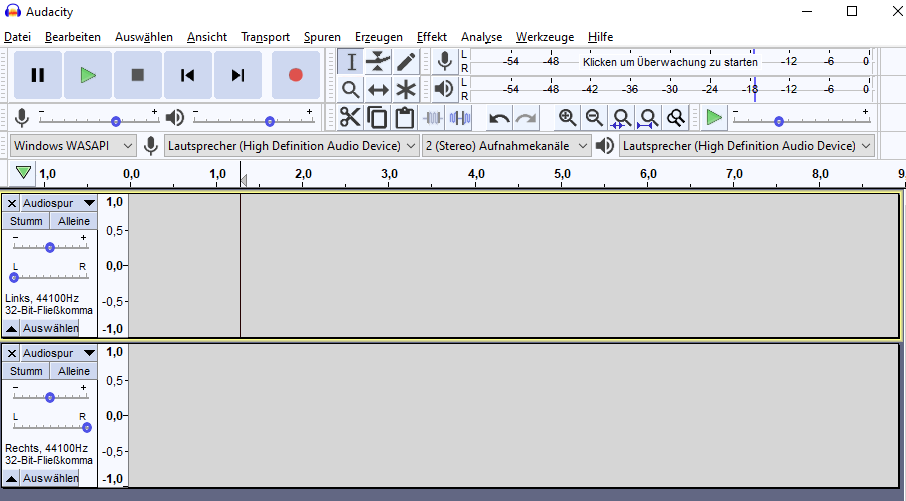Open the 2 (Stereo) Aufnahmekanäle dropdown

pos(506,146)
